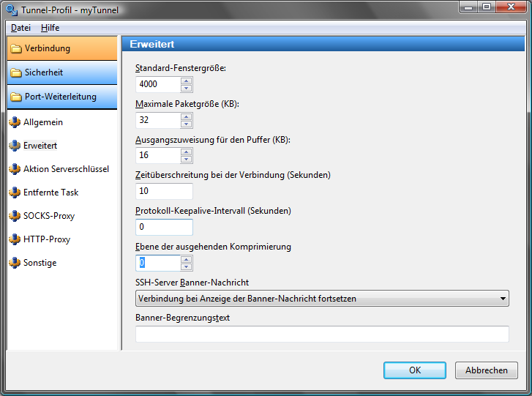Open the Datei menu
The height and width of the screenshot is (396, 532).
pyautogui.click(x=20, y=27)
